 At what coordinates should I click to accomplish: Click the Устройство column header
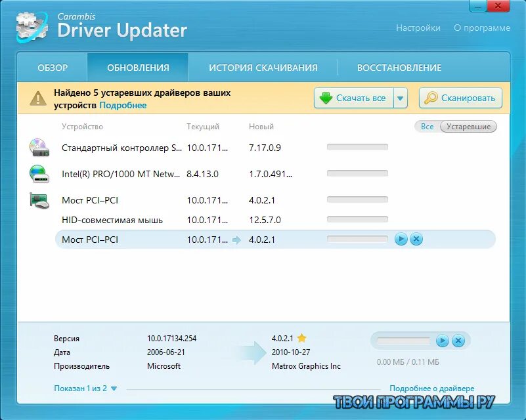click(x=82, y=127)
